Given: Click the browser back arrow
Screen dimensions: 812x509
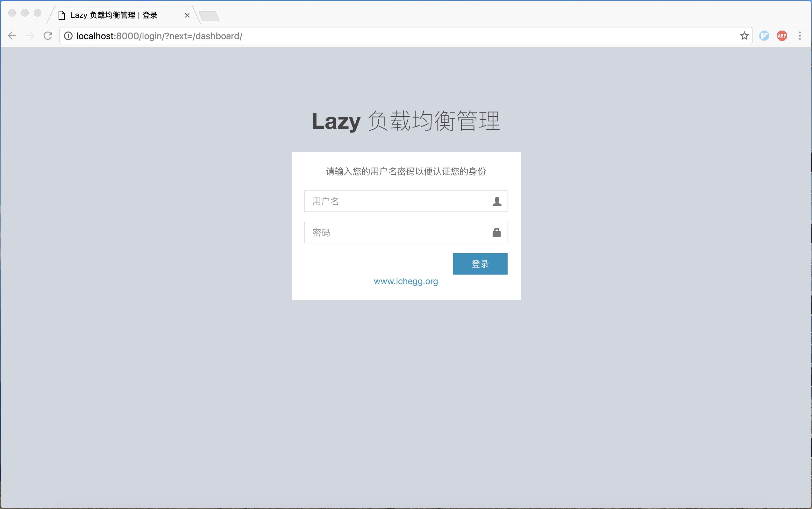Looking at the screenshot, I should [x=12, y=36].
